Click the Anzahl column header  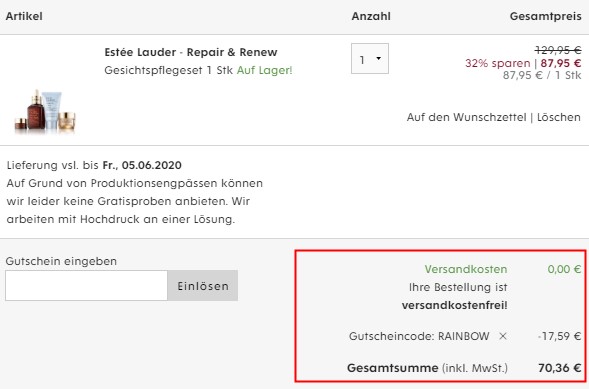click(x=371, y=17)
